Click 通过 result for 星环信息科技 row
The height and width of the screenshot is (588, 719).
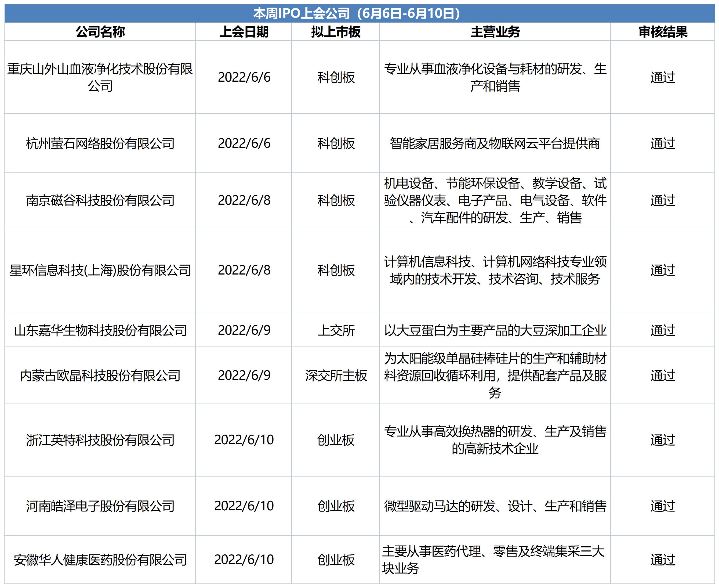[663, 270]
